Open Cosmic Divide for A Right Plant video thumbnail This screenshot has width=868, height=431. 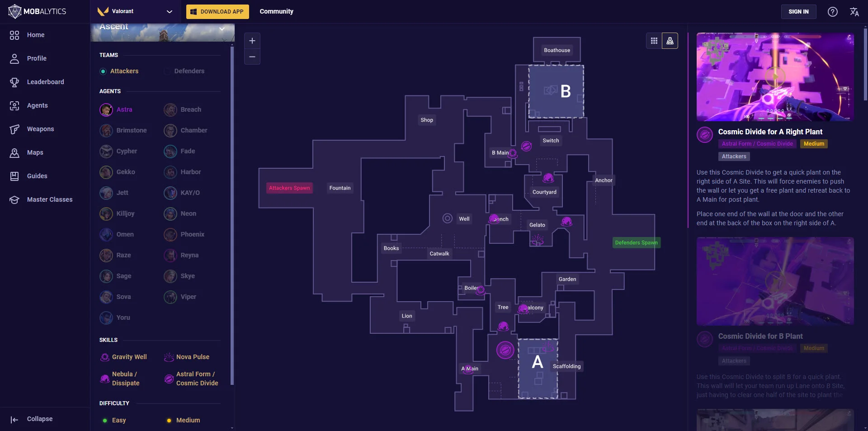(775, 77)
